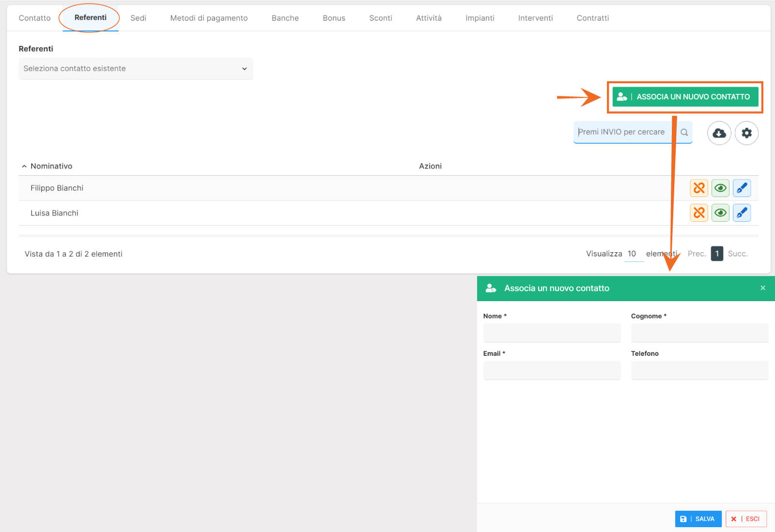Go to the Contratti tab
The height and width of the screenshot is (532, 775).
592,18
